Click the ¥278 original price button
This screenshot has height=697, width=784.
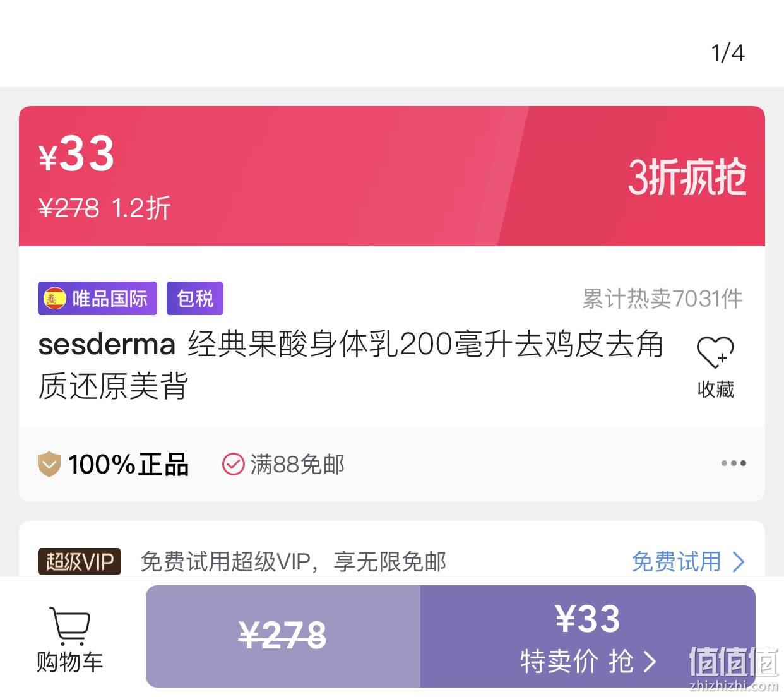click(283, 636)
